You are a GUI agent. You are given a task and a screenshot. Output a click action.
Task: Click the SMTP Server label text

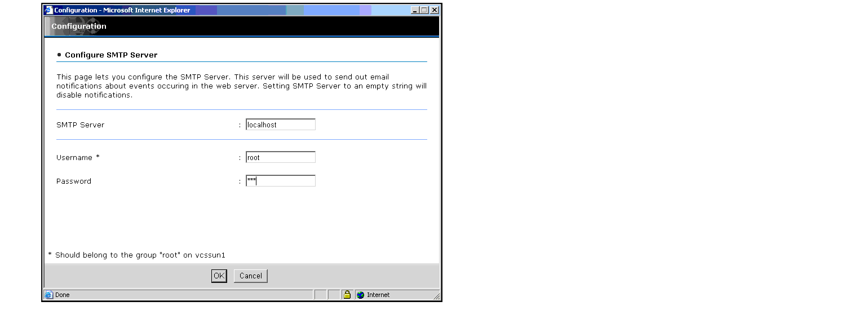tap(80, 125)
